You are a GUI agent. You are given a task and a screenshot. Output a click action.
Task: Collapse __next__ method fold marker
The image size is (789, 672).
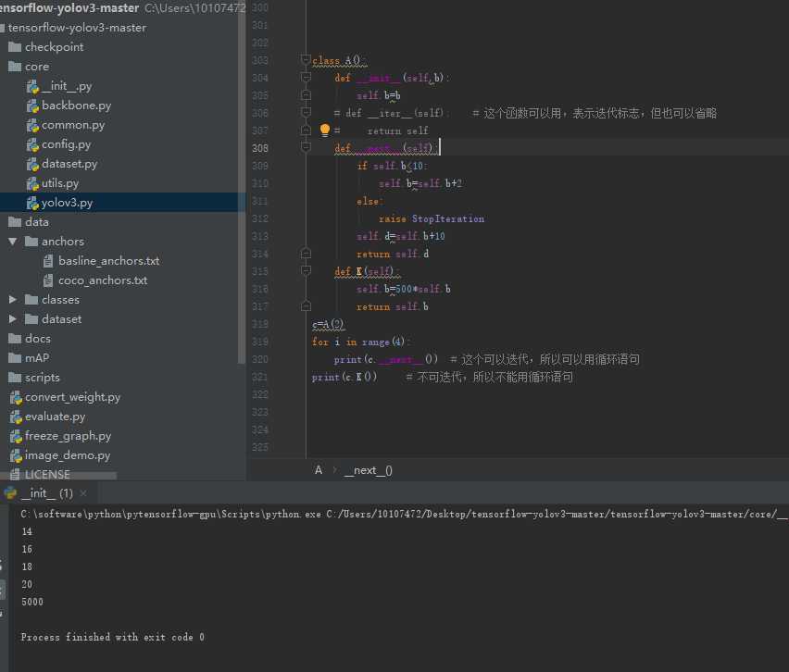click(x=306, y=147)
